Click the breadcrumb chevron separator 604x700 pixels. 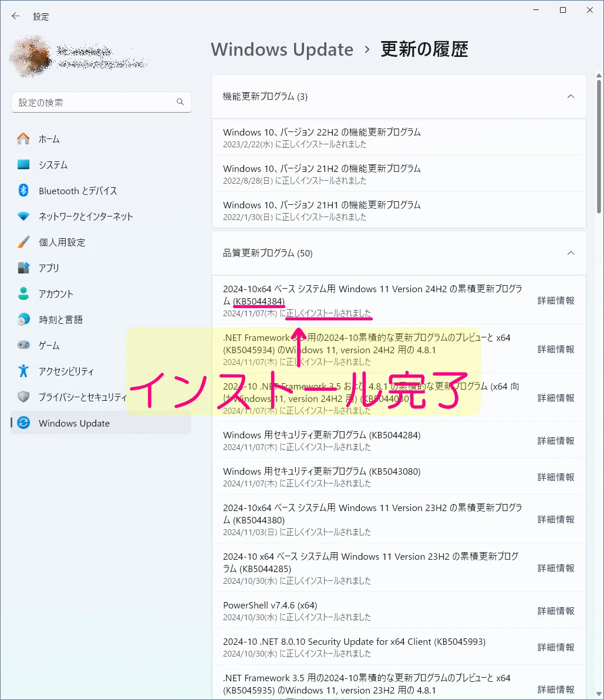367,49
